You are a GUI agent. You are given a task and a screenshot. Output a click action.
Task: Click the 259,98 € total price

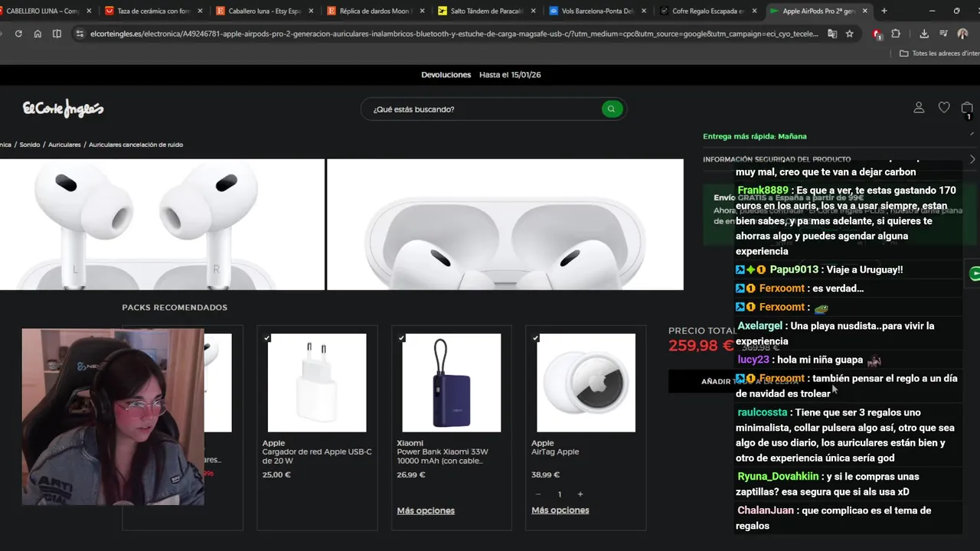[701, 346]
